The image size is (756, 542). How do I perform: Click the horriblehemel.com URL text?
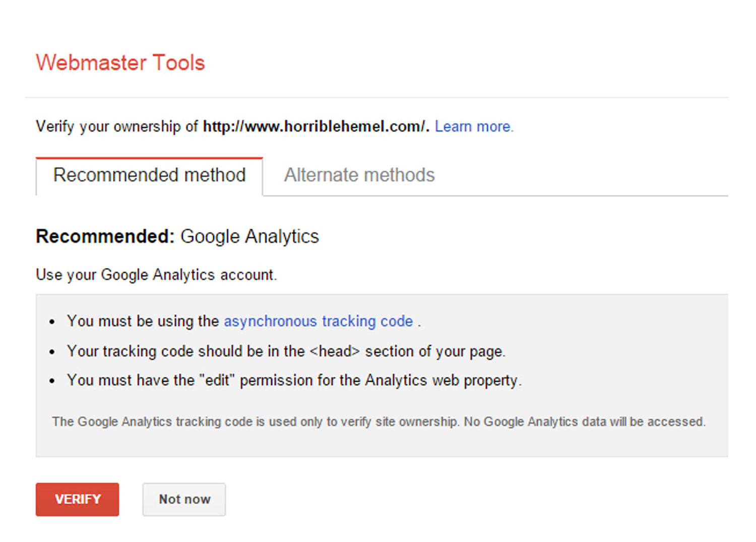pyautogui.click(x=316, y=126)
